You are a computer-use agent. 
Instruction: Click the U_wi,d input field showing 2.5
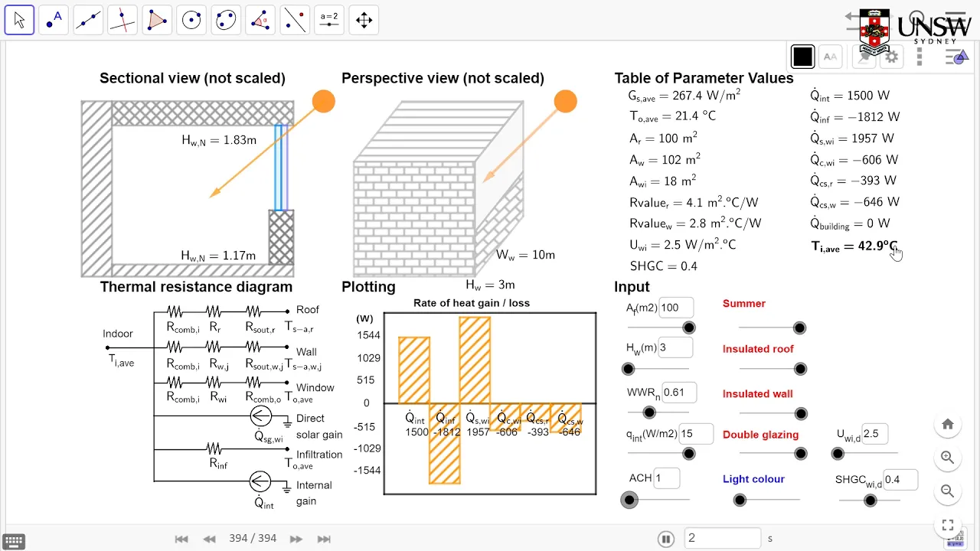(x=874, y=434)
